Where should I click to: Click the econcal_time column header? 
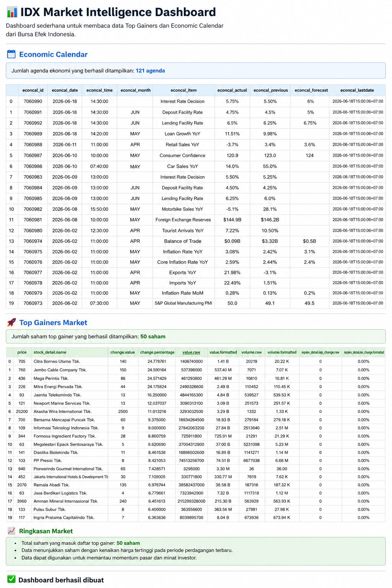coord(100,90)
